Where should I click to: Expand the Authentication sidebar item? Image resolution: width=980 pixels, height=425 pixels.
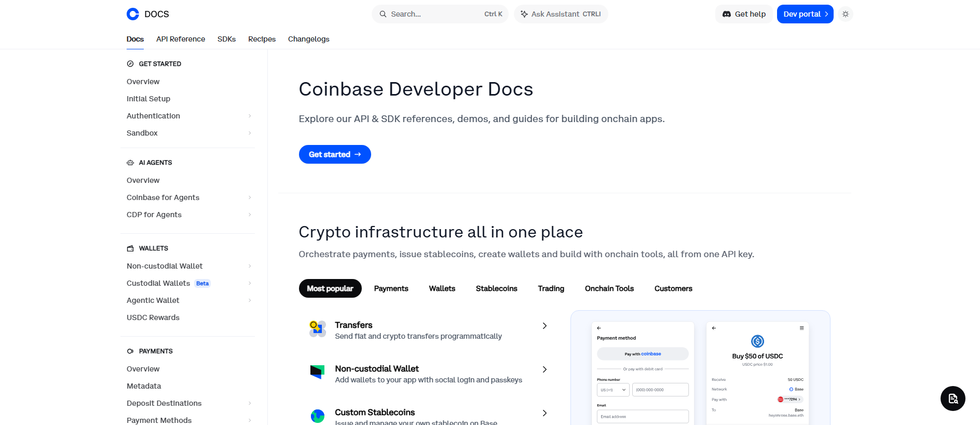coord(250,116)
